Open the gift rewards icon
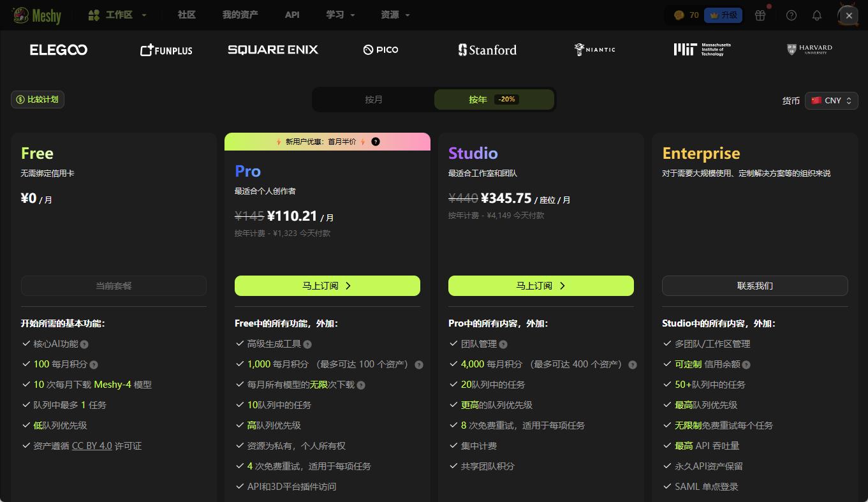The width and height of the screenshot is (868, 502). click(760, 15)
